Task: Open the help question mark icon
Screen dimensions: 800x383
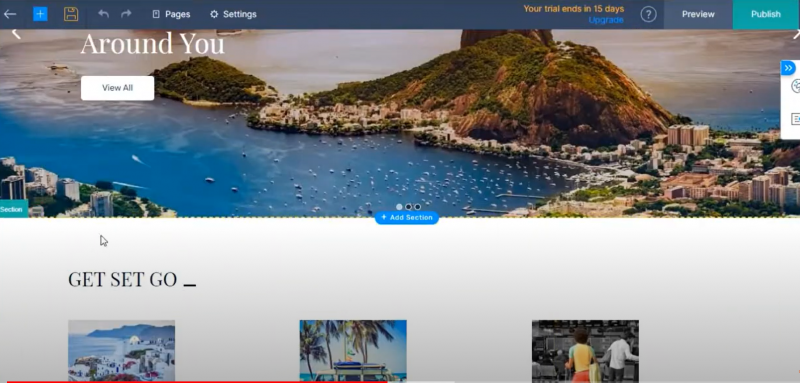Action: pos(648,14)
